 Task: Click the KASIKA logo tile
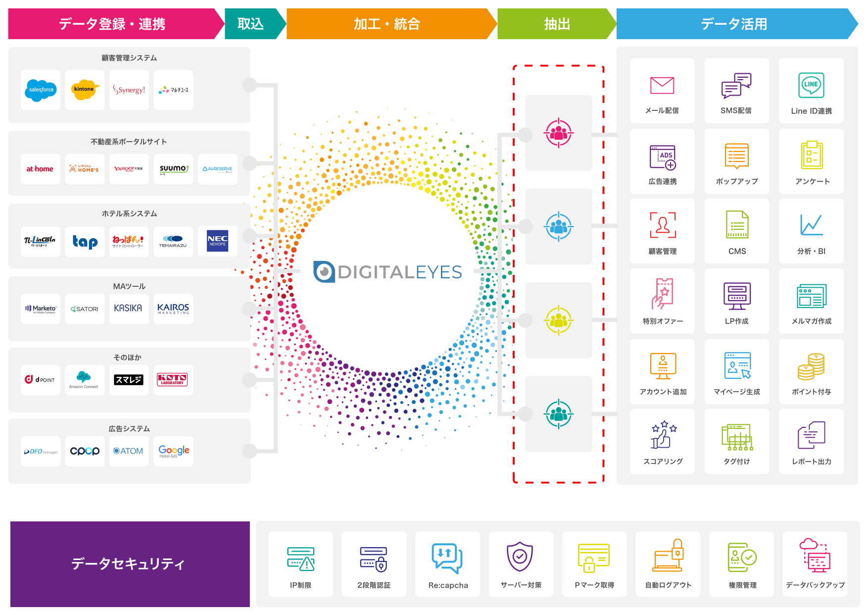click(x=129, y=309)
